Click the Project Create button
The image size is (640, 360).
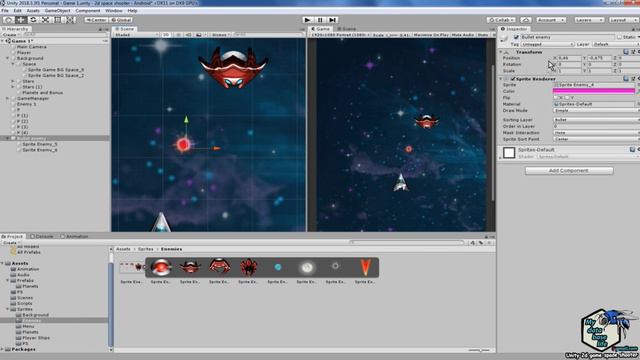11,242
